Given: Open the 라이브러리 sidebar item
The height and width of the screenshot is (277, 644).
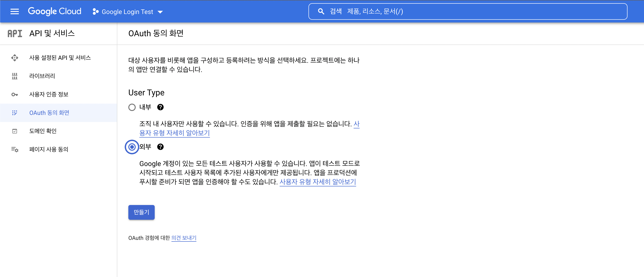Looking at the screenshot, I should point(42,76).
